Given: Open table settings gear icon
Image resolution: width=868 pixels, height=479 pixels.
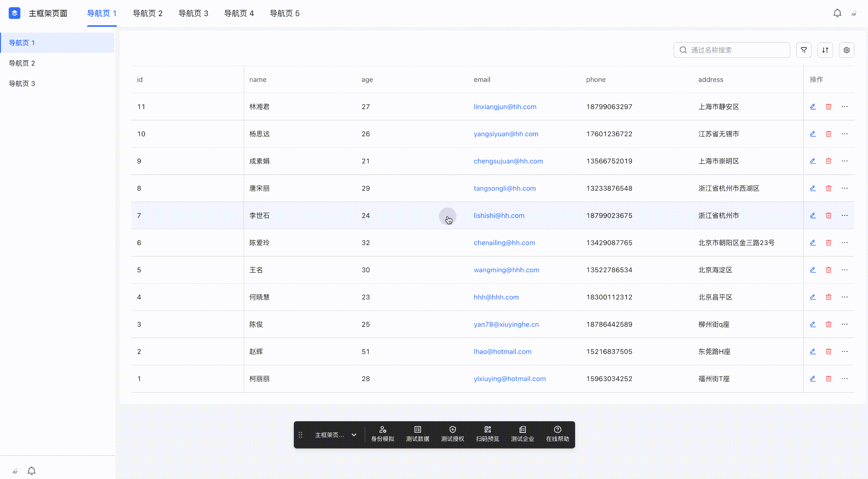Looking at the screenshot, I should click(x=847, y=50).
